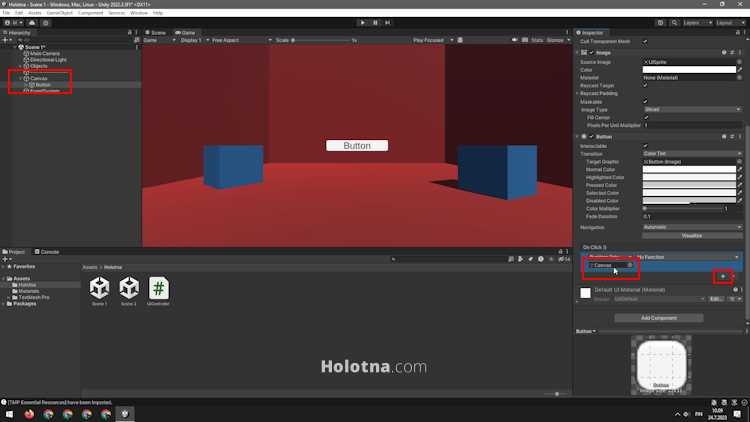Open the Packages folder in Project

24,304
